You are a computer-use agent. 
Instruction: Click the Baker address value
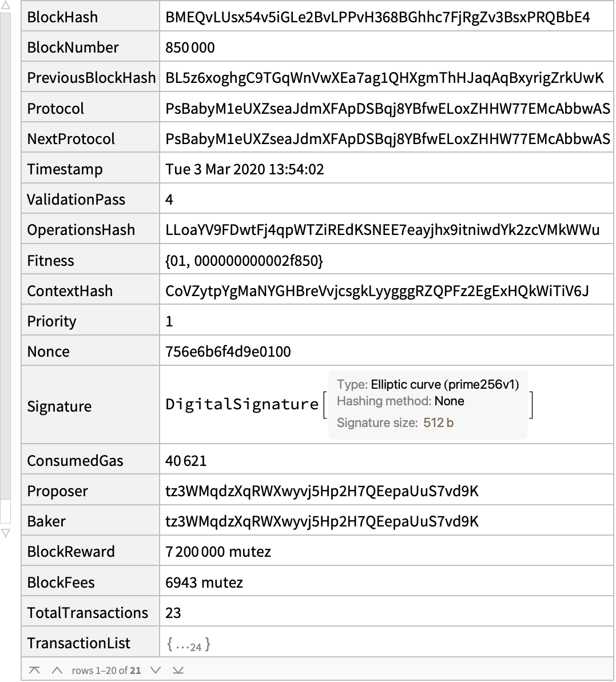(322, 521)
